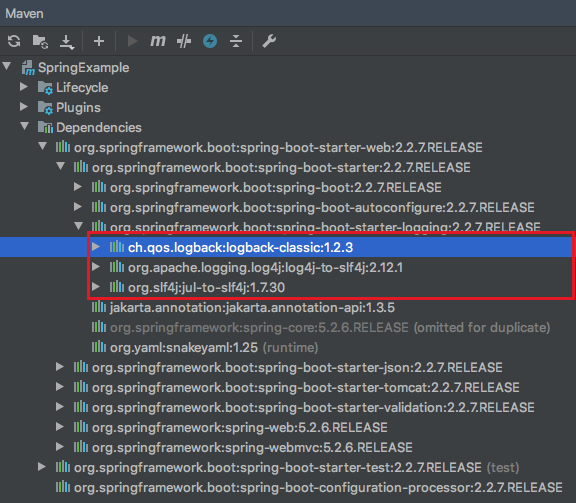Select org.apache.logging.log4j:log4j-to-slf4j text
The height and width of the screenshot is (503, 576).
click(x=265, y=267)
